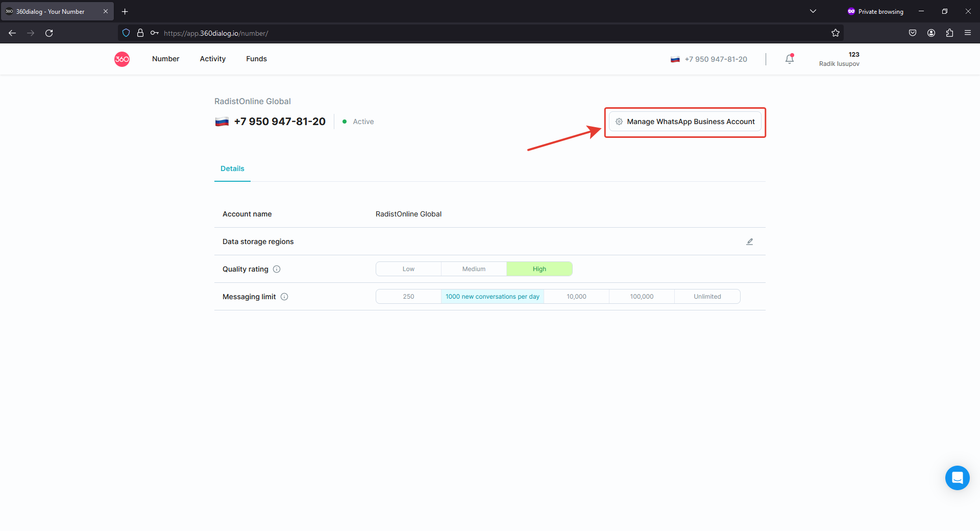Open the Funds menu item
The width and height of the screenshot is (980, 531).
256,59
